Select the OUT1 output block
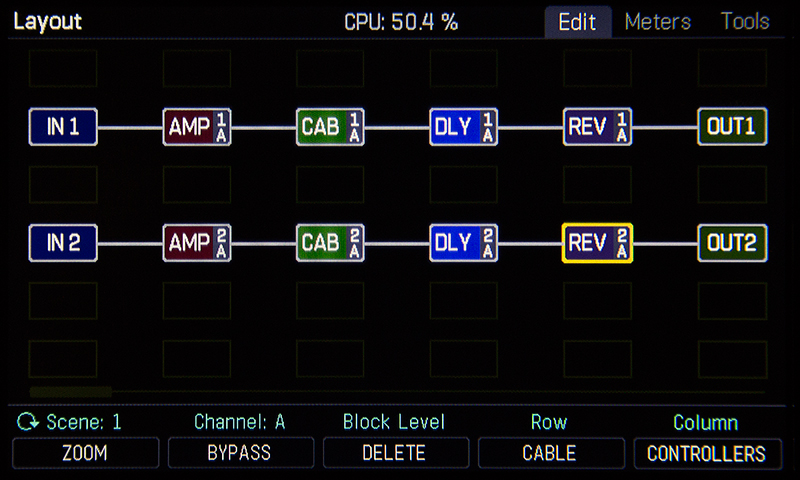The height and width of the screenshot is (480, 800). point(732,127)
